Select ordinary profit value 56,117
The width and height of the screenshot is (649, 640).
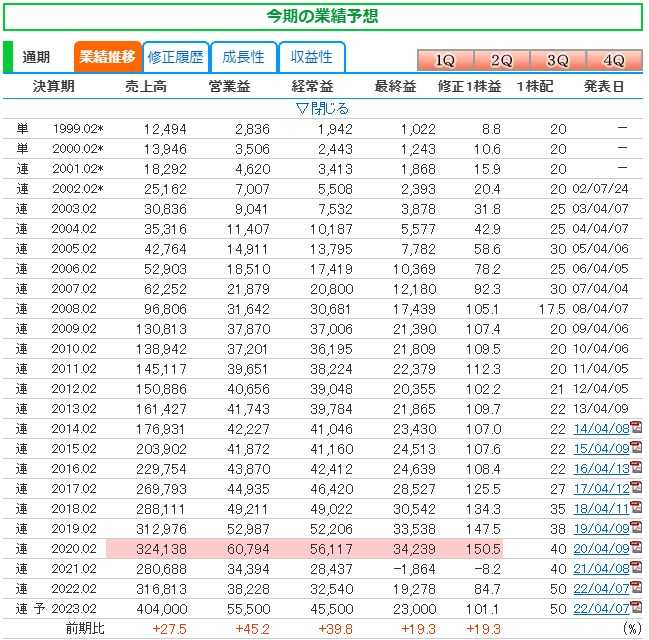(331, 549)
